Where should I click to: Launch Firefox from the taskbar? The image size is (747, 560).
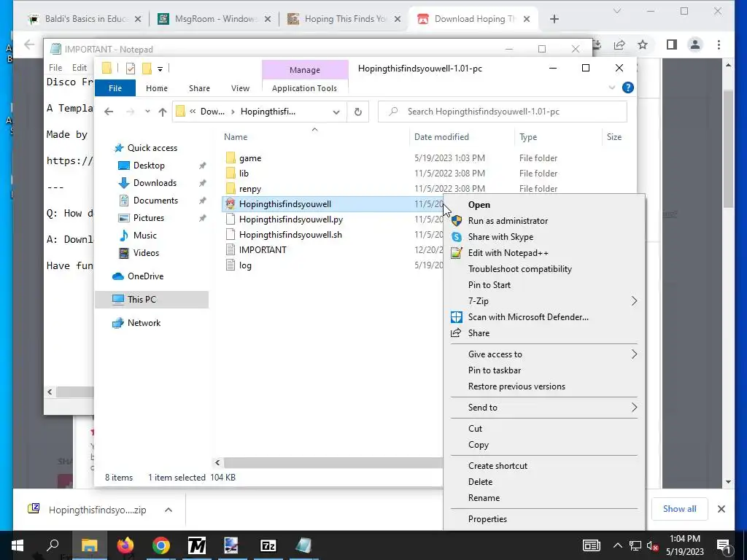point(125,545)
